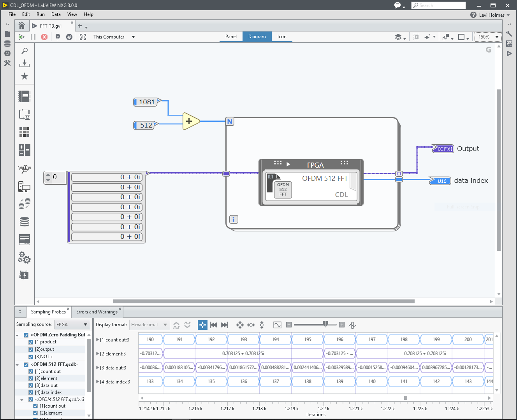Open the Data menu
This screenshot has width=517, height=420.
pyautogui.click(x=56, y=14)
